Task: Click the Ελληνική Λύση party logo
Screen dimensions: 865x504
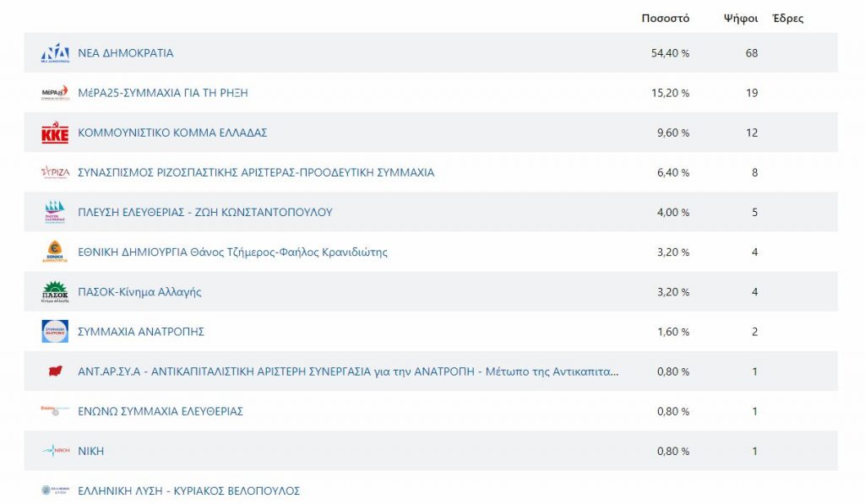Action: click(x=55, y=490)
